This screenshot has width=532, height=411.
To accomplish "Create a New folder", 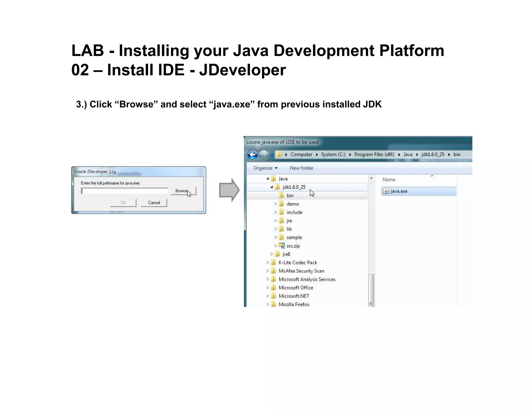I will pos(301,168).
